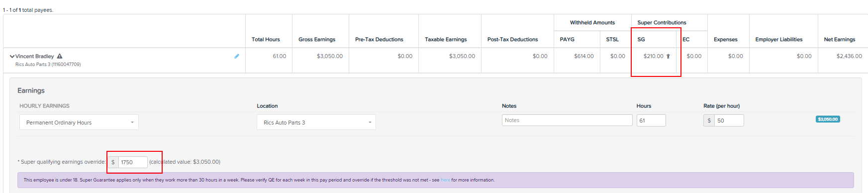Viewport: 868px width, 193px height.
Task: Click the Super Contributions group header
Action: click(662, 22)
